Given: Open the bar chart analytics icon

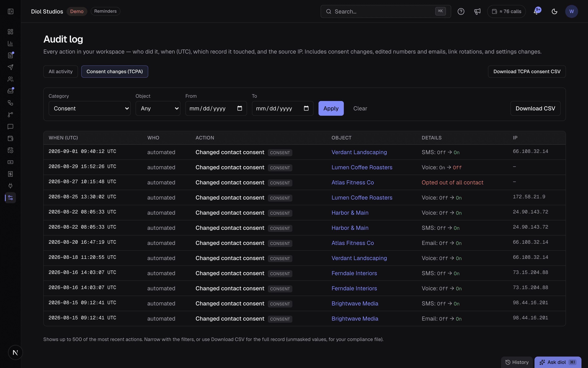Looking at the screenshot, I should click(10, 44).
